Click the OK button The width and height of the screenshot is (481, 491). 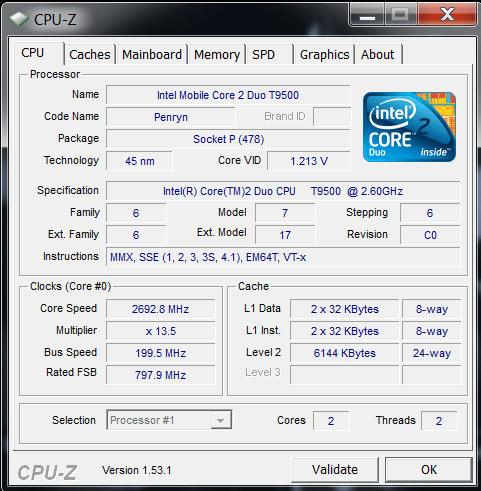(x=429, y=470)
